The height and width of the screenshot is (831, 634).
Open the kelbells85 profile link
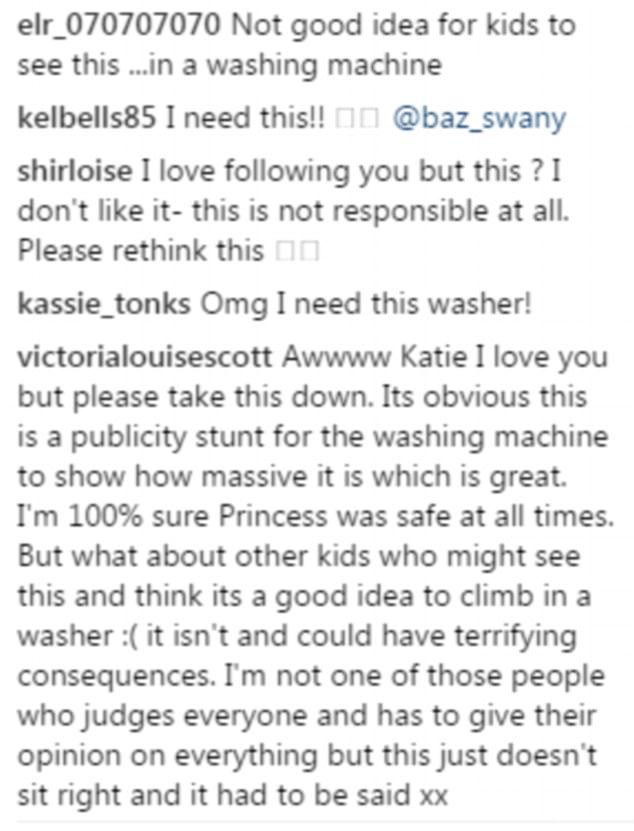[87, 118]
